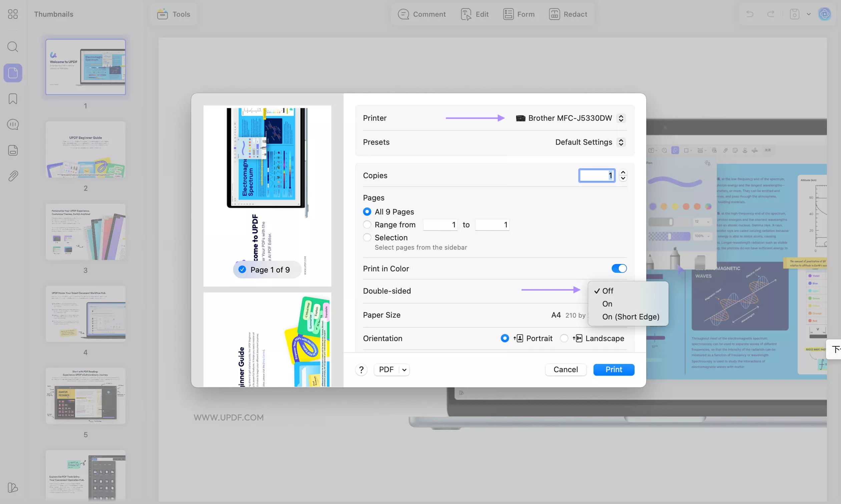Click the Comment tool icon
841x504 pixels.
(403, 14)
